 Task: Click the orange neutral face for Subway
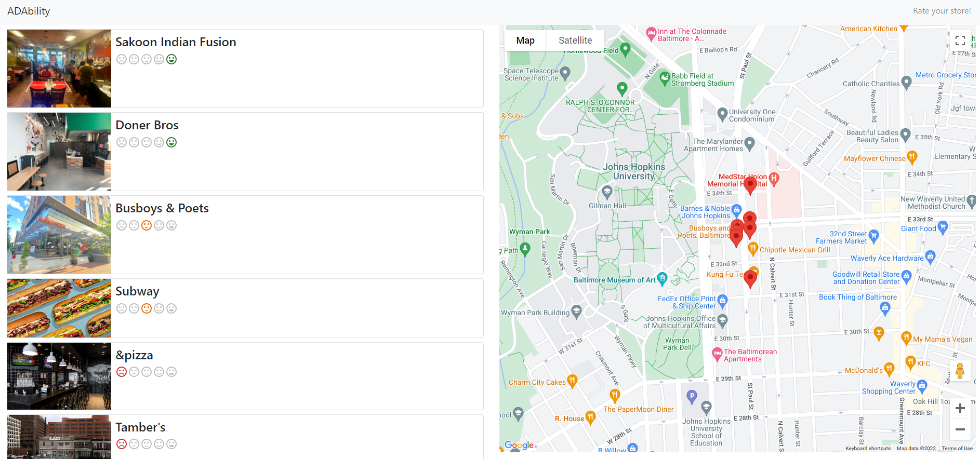coord(147,308)
